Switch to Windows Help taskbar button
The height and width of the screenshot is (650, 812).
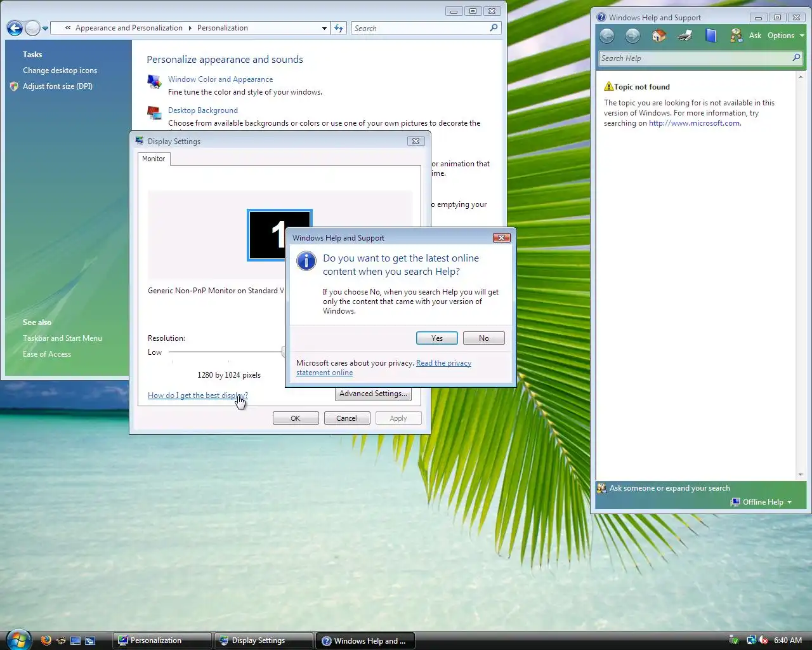pyautogui.click(x=365, y=640)
